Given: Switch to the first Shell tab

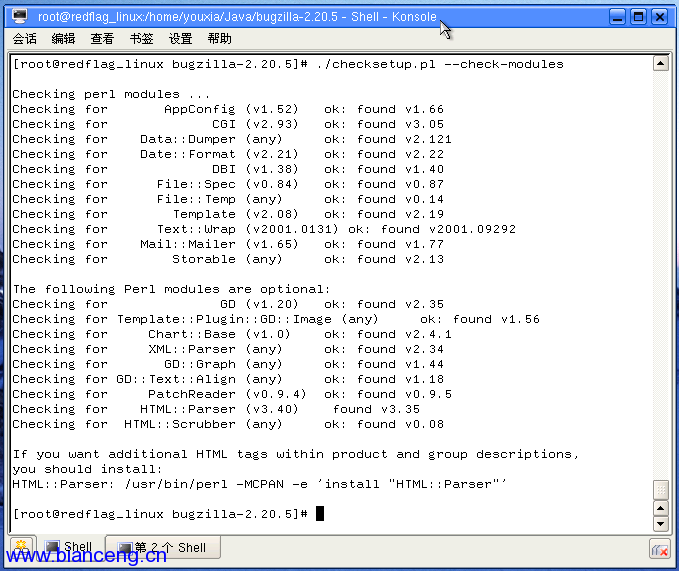Looking at the screenshot, I should click(70, 547).
